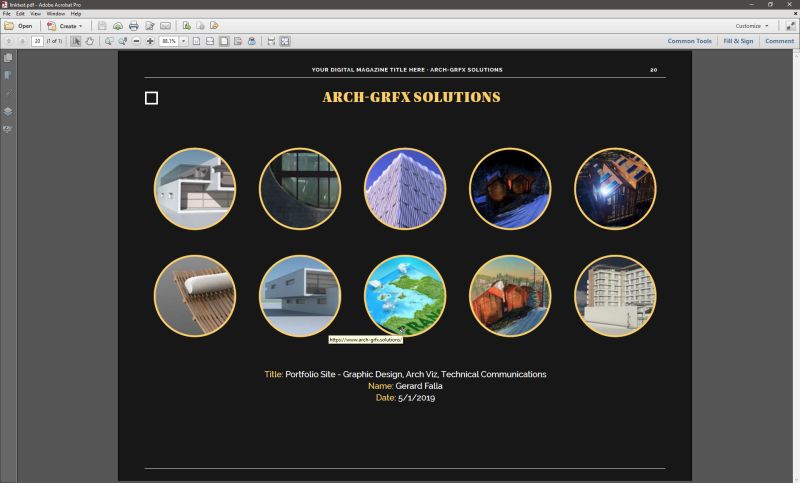Set the view to actual size
This screenshot has width=800, height=483.
pos(196,41)
